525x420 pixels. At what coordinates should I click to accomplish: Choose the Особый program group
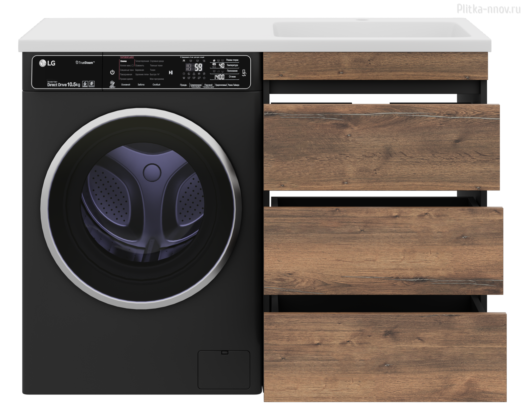[x=156, y=85]
